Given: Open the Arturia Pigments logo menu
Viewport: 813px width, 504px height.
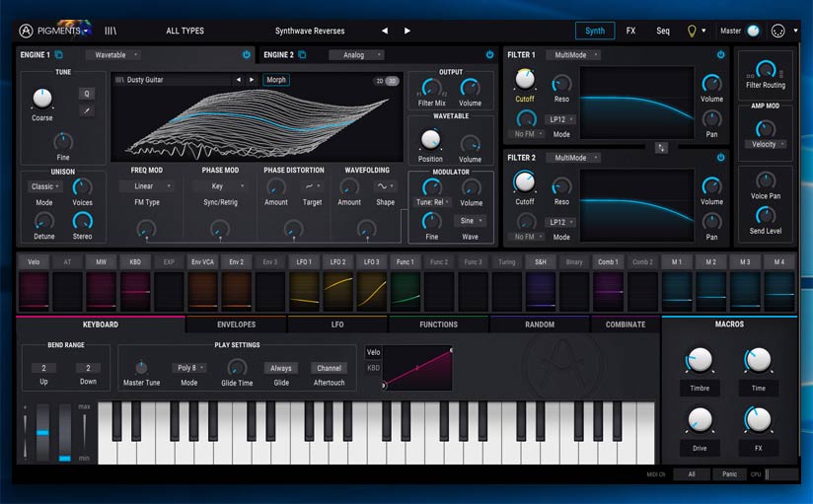Looking at the screenshot, I should (x=54, y=31).
